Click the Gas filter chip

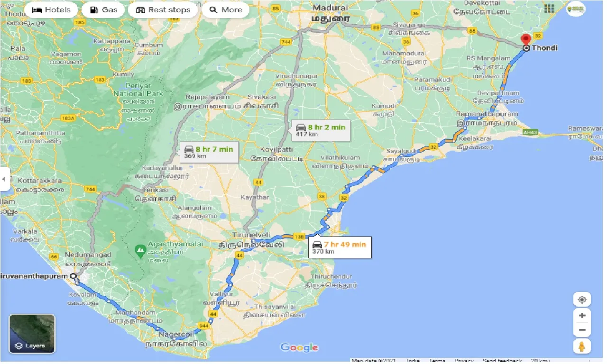(103, 10)
